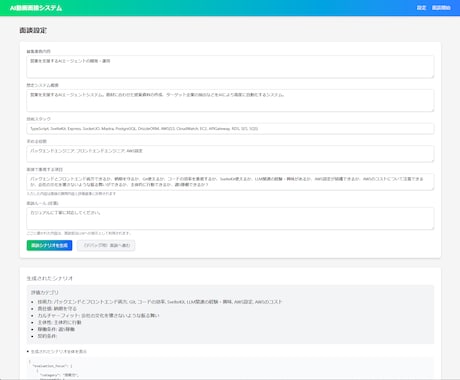Screen dimensions: 460x380
Task: Click the green-blue 面談シナリオを生成 button
Action: pos(49,245)
